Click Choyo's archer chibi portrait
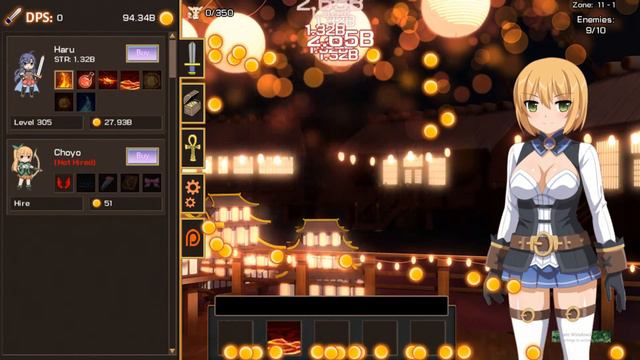Viewport: 640px width, 360px height. pos(26,166)
